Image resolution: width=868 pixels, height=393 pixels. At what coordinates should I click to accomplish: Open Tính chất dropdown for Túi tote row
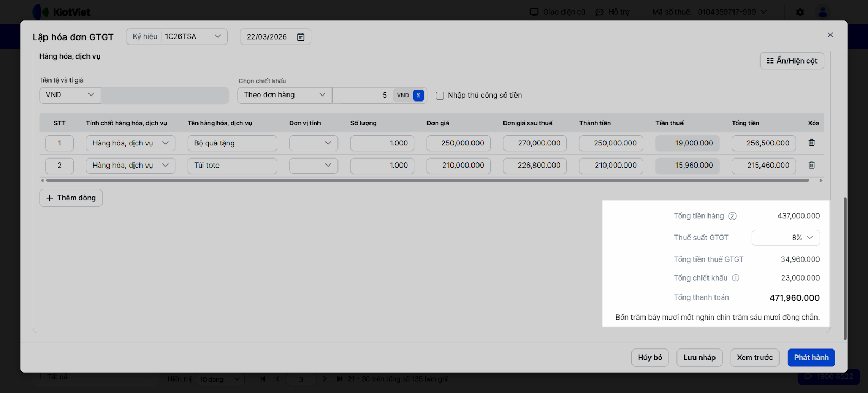point(130,166)
